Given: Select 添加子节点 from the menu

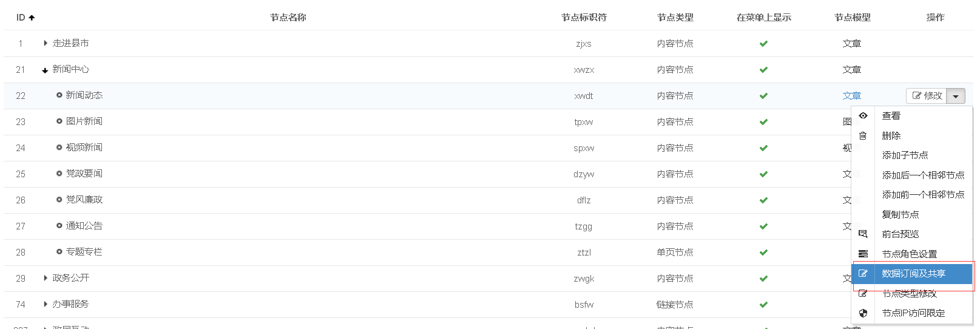Looking at the screenshot, I should click(905, 155).
